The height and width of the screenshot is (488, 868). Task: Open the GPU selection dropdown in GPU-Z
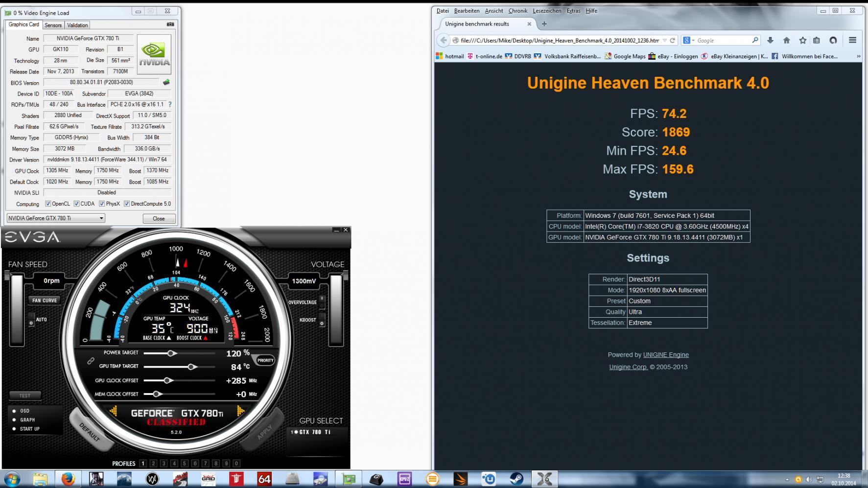point(56,218)
